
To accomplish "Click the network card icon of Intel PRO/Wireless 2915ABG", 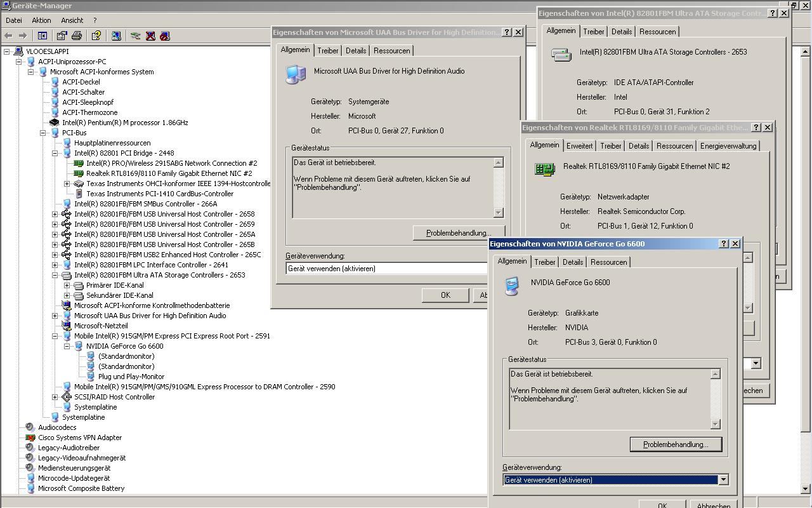I will (79, 163).
